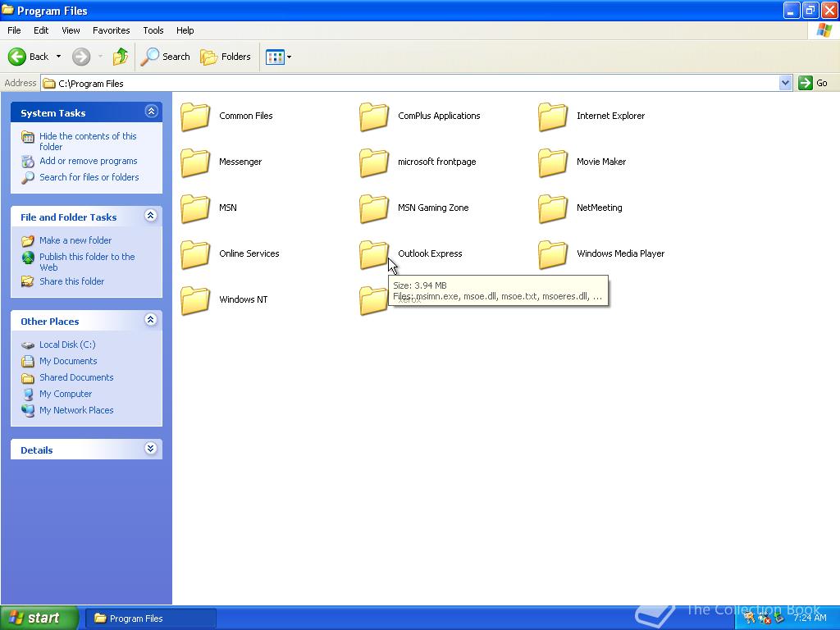Expand the address bar dropdown

(x=785, y=83)
